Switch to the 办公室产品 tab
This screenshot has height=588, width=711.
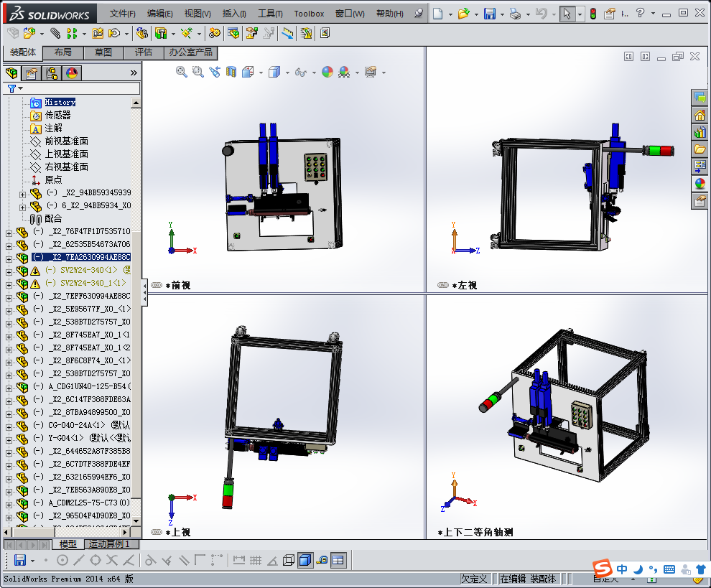point(190,52)
